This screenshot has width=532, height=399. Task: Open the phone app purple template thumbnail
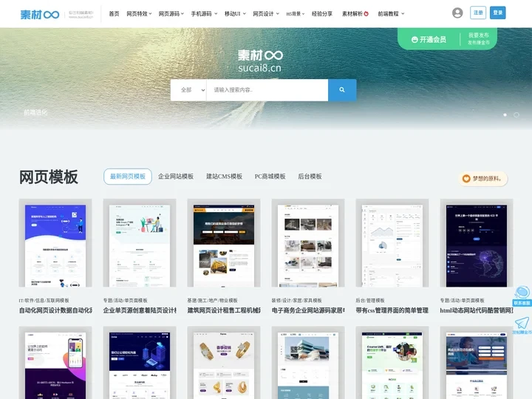point(55,363)
